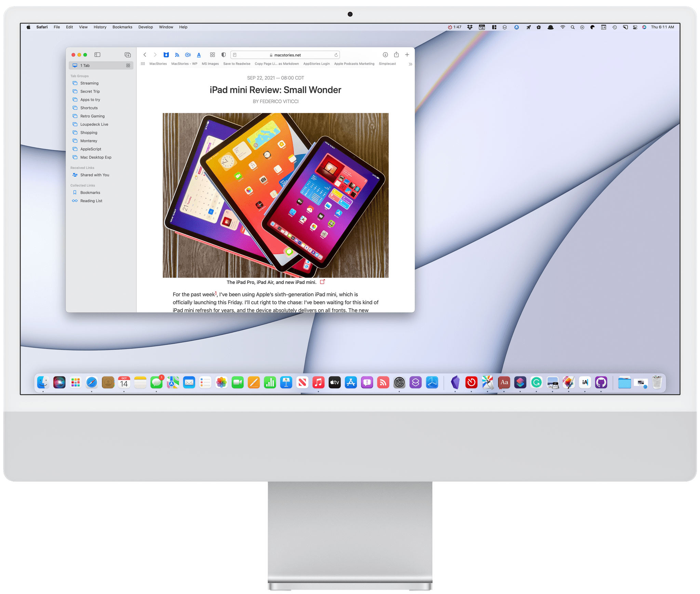Click the macstories.net address field
The height and width of the screenshot is (594, 700).
(285, 55)
